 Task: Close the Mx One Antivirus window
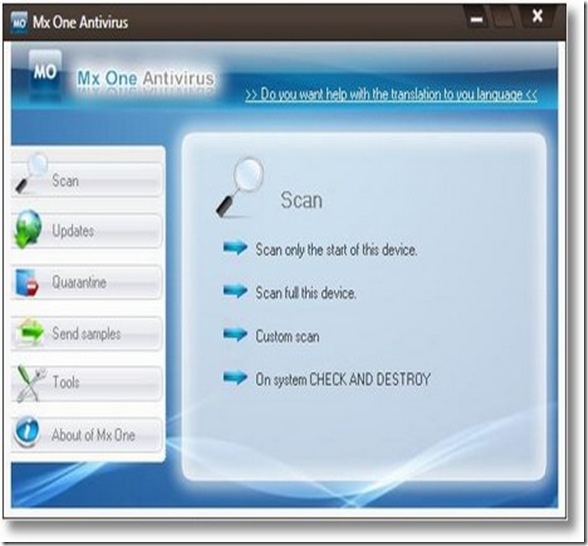(x=538, y=16)
